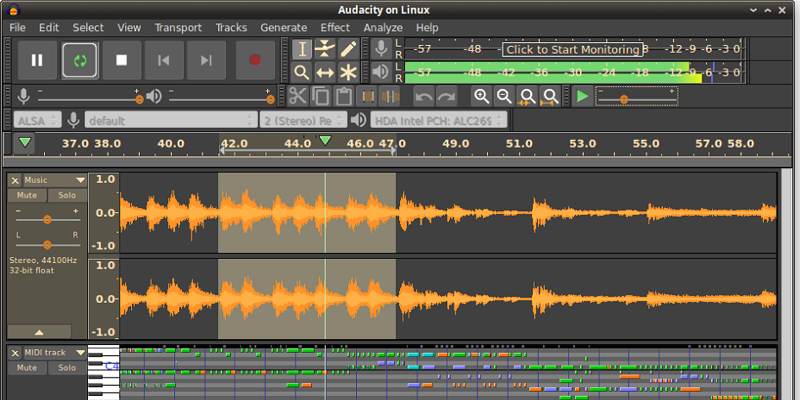Skip to start of project
Viewport: 800px width, 400px height.
coord(164,60)
